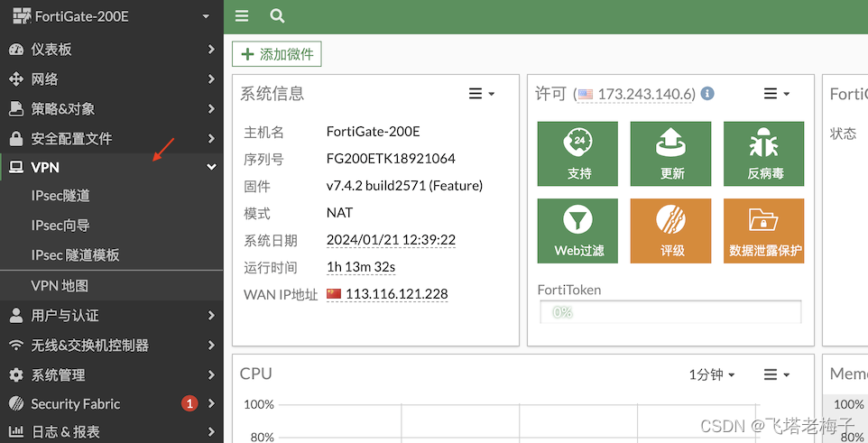
Task: Click the US flag next to 173.243.140.6
Action: (x=585, y=95)
